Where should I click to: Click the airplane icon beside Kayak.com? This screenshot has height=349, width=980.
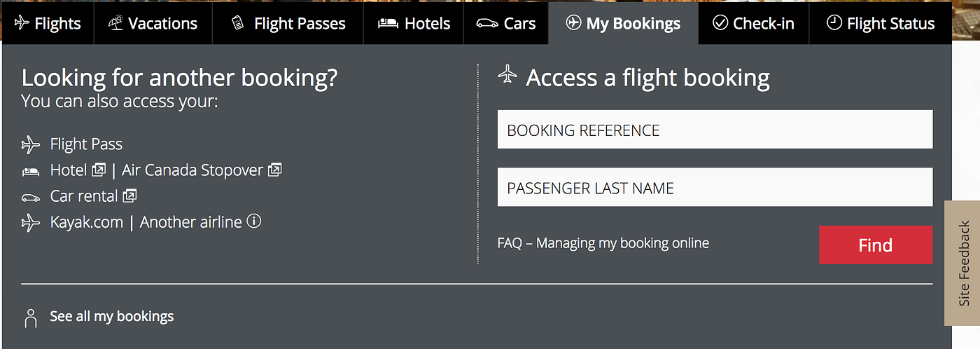[31, 223]
